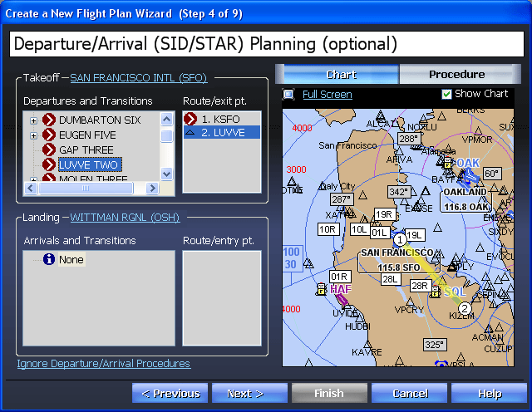
Task: Click the Departure/Arrival Planning title field
Action: [x=267, y=44]
